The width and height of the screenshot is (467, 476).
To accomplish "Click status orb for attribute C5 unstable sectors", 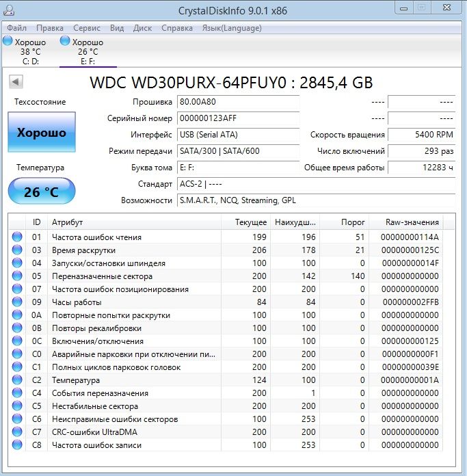I will [17, 406].
